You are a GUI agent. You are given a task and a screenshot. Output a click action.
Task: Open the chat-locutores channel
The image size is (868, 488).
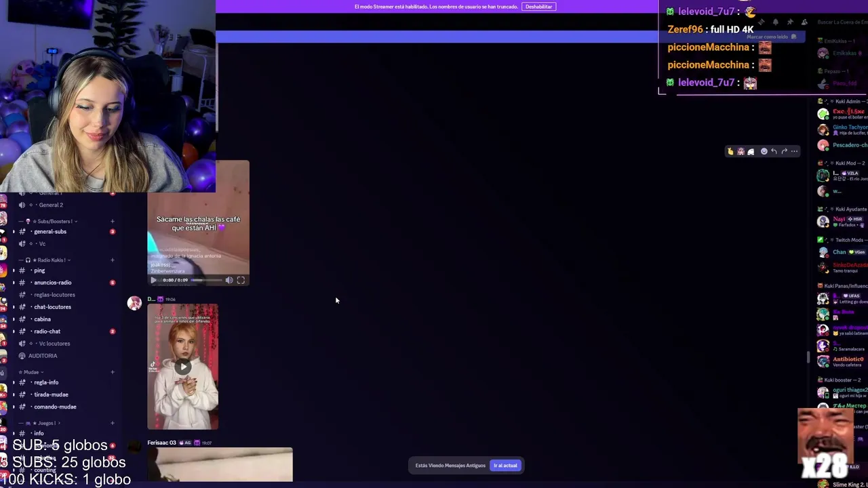pyautogui.click(x=52, y=307)
